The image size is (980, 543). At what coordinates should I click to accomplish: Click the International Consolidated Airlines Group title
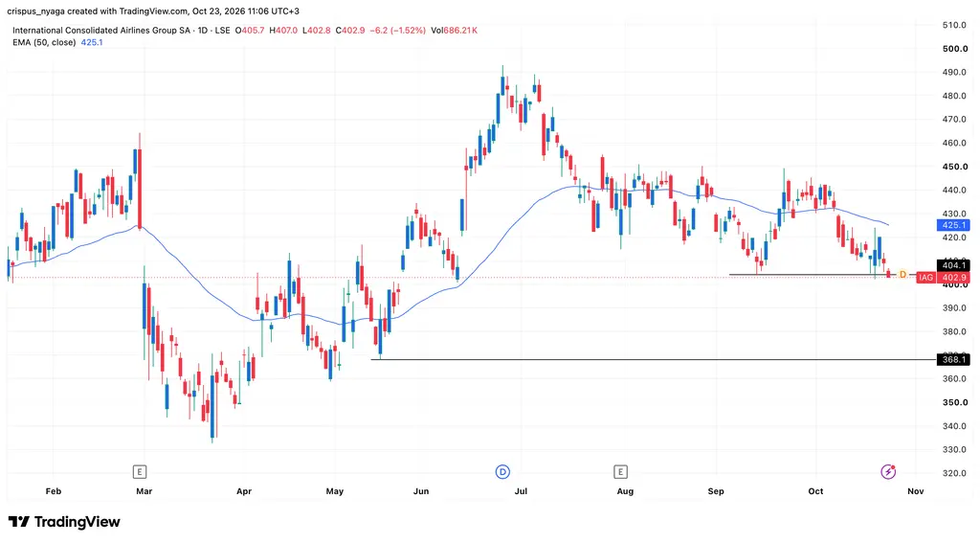click(101, 30)
